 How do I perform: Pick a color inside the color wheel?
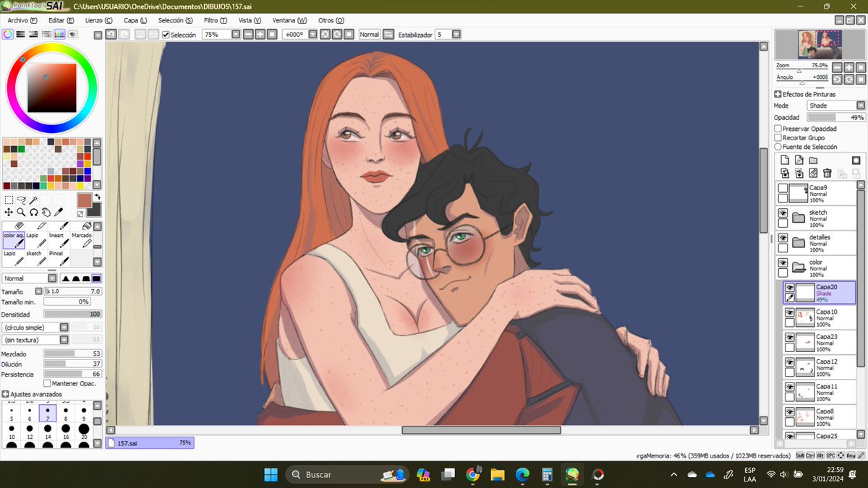[51, 87]
